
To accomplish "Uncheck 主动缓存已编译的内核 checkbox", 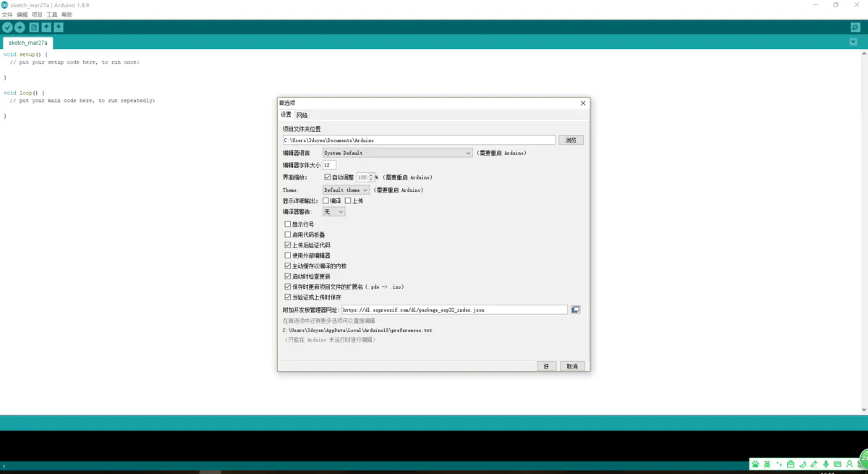I will click(288, 266).
